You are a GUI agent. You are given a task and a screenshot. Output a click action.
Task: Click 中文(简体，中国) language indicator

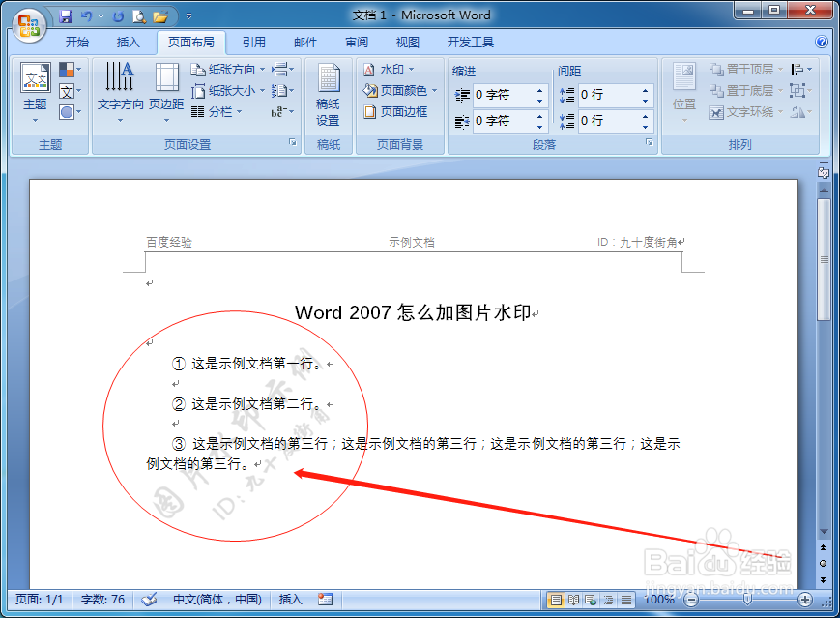pyautogui.click(x=217, y=600)
